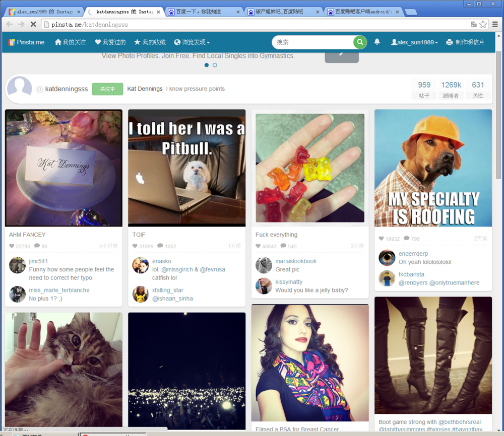
Task: Open a new browser tab
Action: pyautogui.click(x=411, y=12)
